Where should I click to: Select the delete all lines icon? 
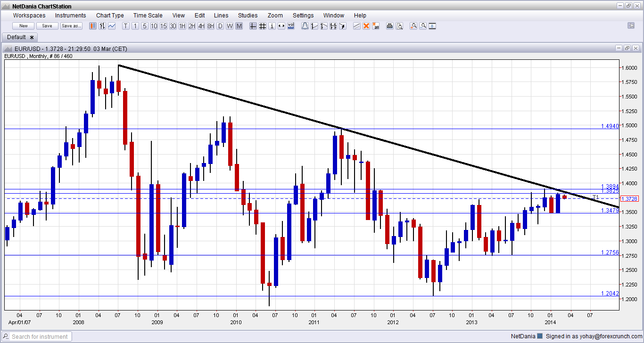pos(376,26)
